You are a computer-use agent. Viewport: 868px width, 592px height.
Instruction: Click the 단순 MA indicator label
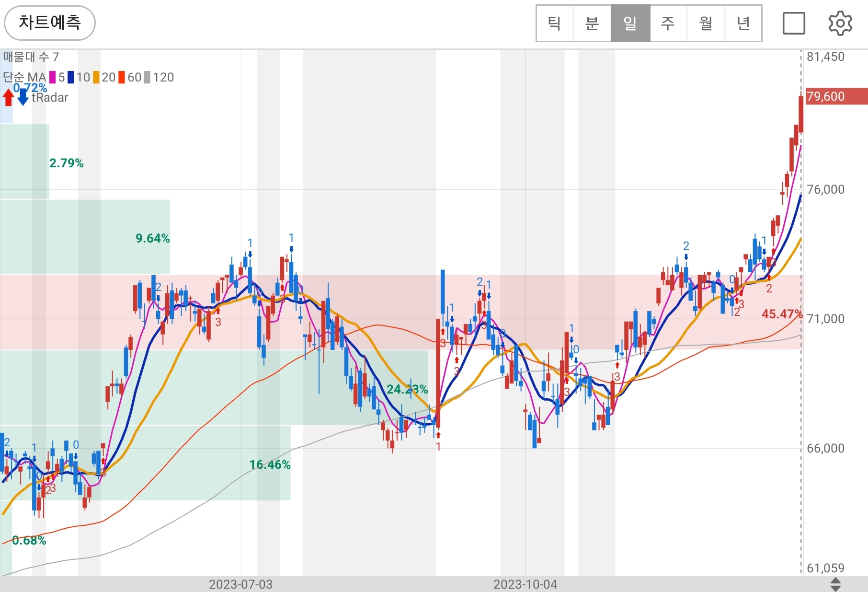click(x=24, y=77)
